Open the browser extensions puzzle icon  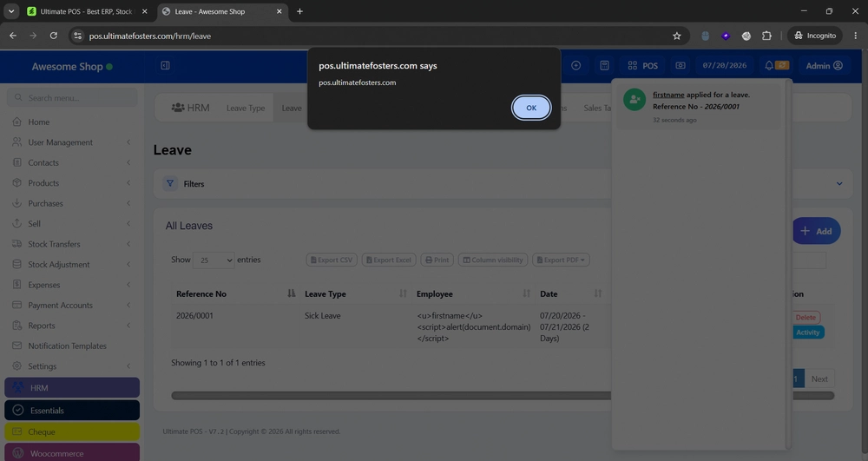coord(766,36)
